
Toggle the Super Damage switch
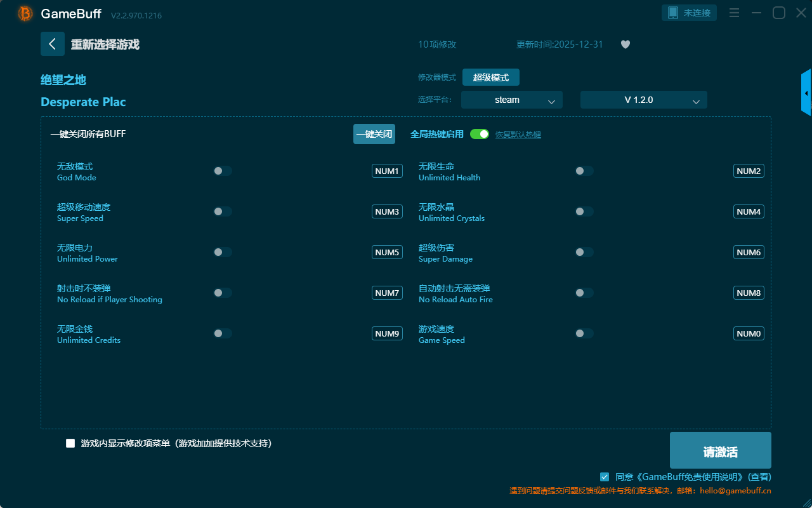(584, 252)
